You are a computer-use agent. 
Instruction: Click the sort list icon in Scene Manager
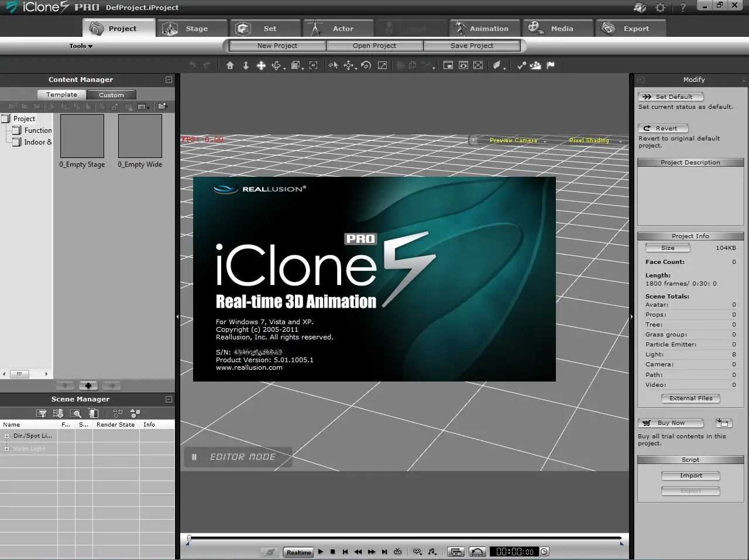[x=59, y=413]
